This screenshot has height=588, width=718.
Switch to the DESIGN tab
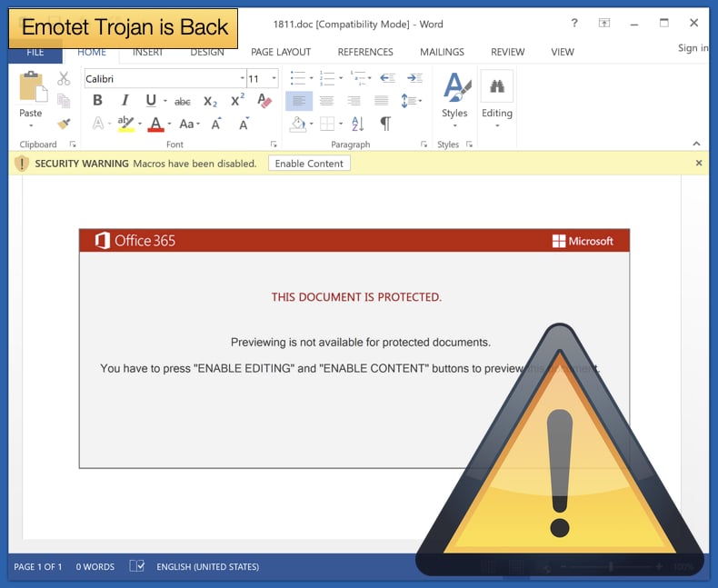(x=207, y=52)
